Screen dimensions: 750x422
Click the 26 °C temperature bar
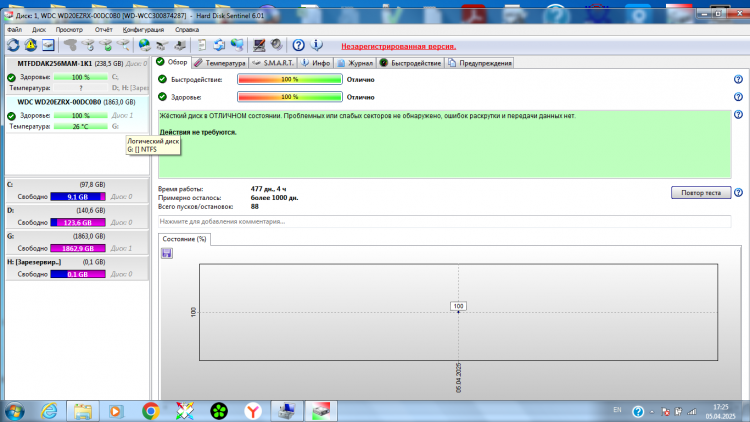[x=80, y=126]
